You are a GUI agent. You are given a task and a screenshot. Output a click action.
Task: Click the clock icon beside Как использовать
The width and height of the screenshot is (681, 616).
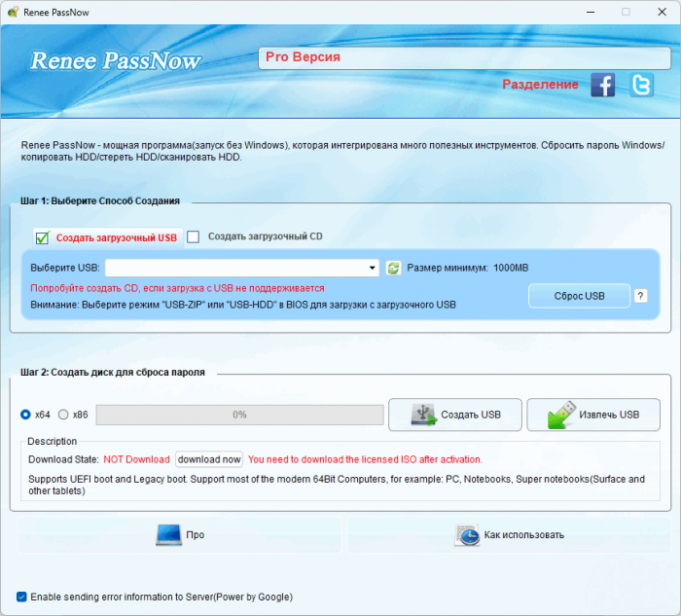click(x=467, y=535)
